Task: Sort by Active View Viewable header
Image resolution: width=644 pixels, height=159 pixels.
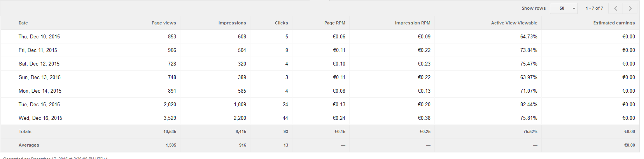Action: click(514, 23)
